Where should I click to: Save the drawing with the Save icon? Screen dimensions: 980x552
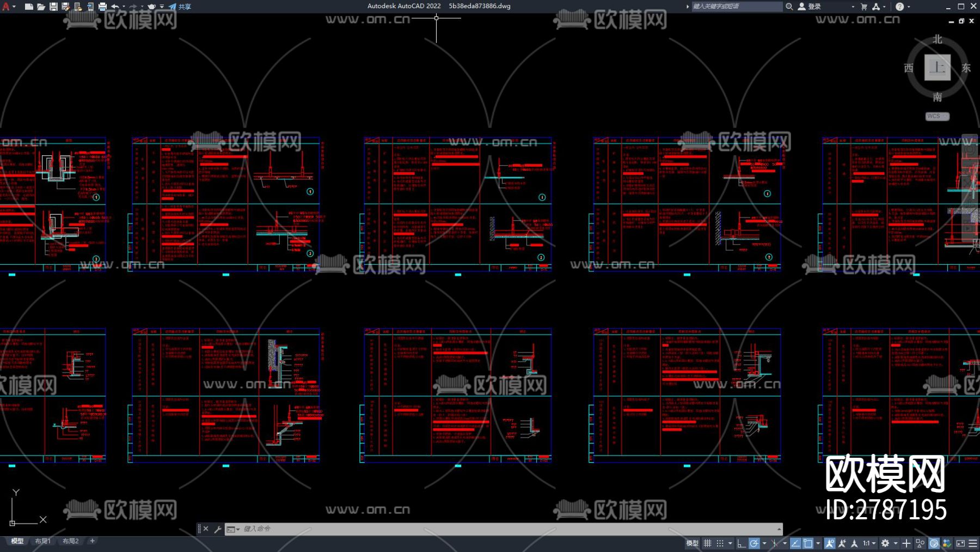point(53,7)
